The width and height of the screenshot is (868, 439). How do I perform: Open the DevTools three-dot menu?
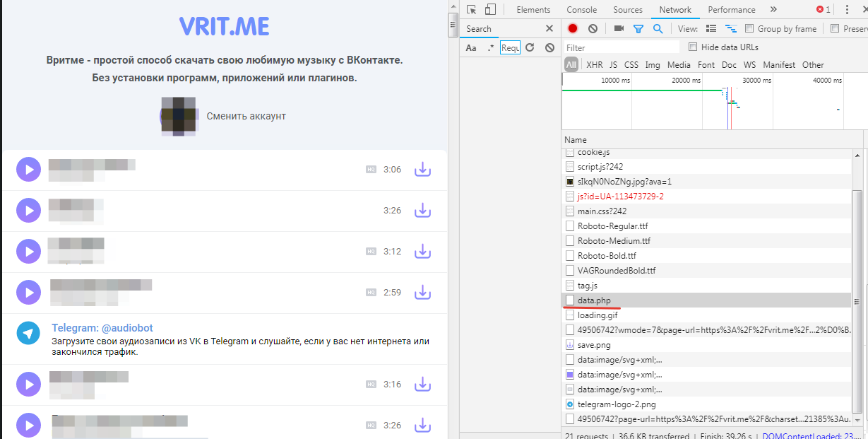(845, 10)
